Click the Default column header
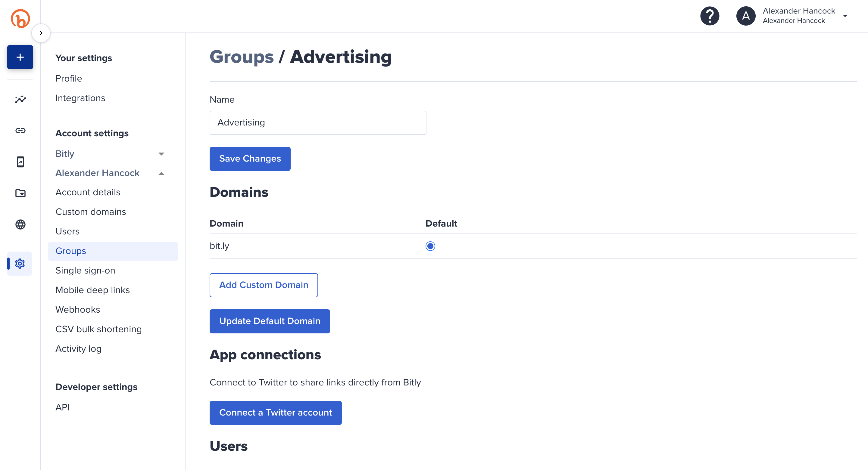The image size is (868, 470). [x=441, y=224]
